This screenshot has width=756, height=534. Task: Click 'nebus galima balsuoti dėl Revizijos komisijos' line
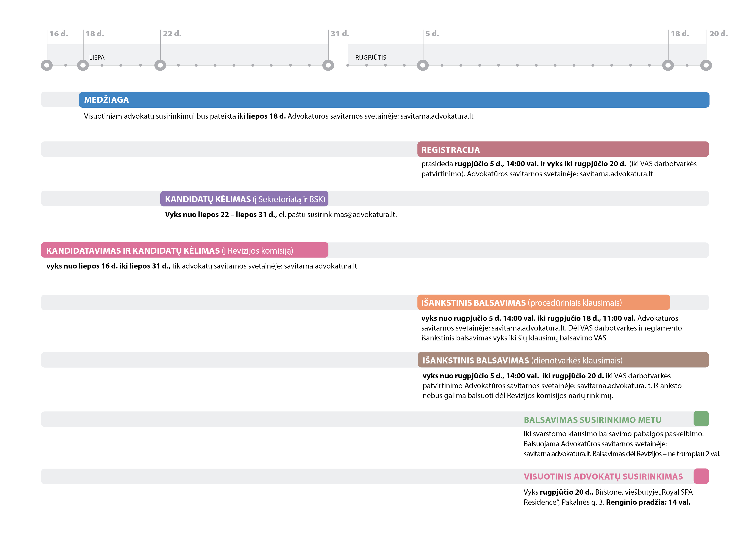coord(518,396)
